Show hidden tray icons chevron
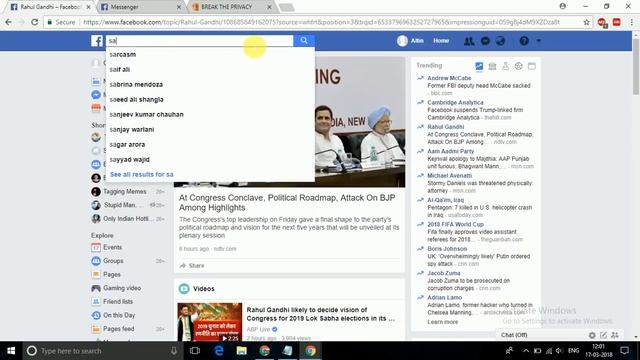 [526, 351]
